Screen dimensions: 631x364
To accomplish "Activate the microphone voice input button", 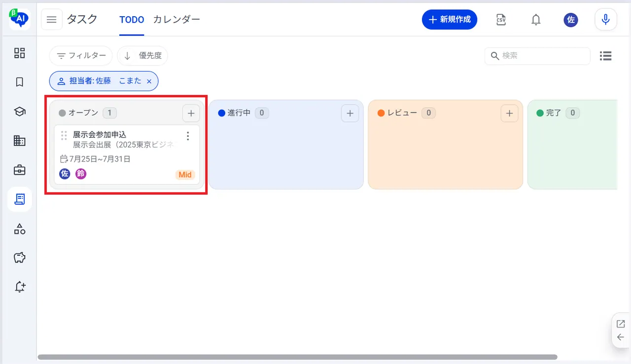I will pyautogui.click(x=606, y=20).
